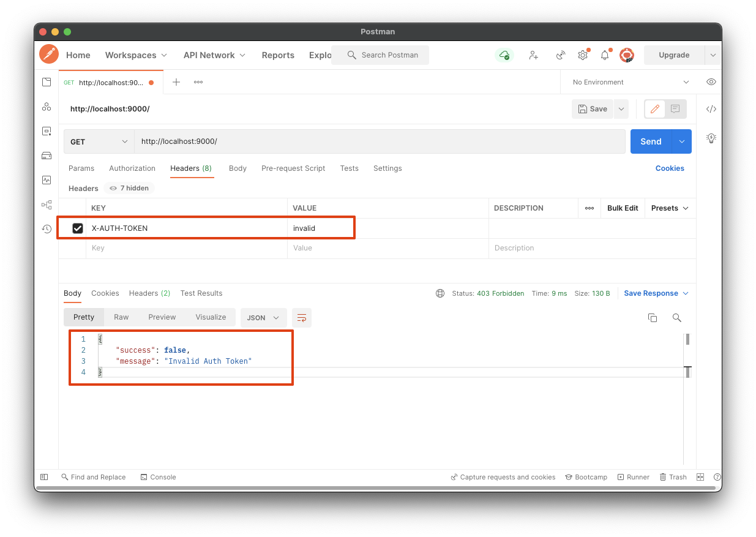Switch to the Params tab
This screenshot has width=756, height=537.
coord(81,168)
